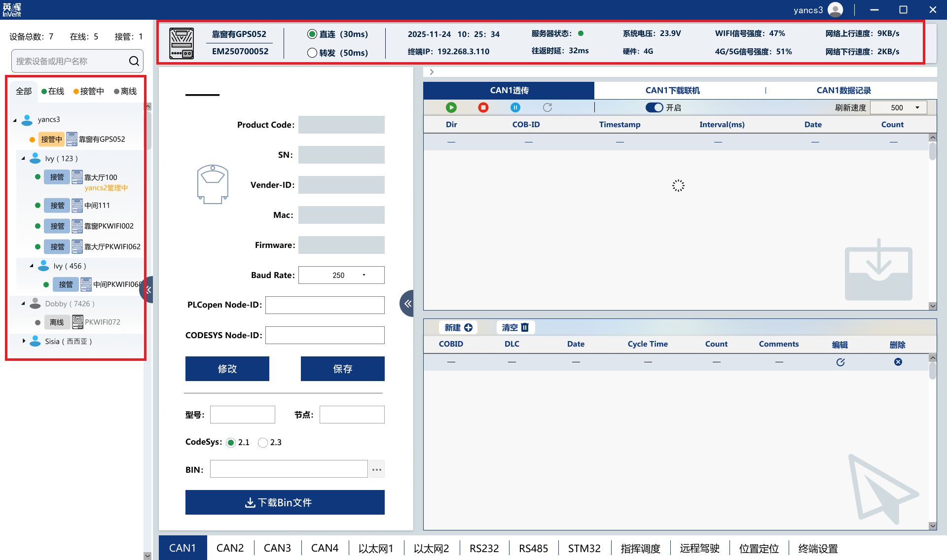Click the delete X icon in COBID row
947x560 pixels.
tap(898, 362)
